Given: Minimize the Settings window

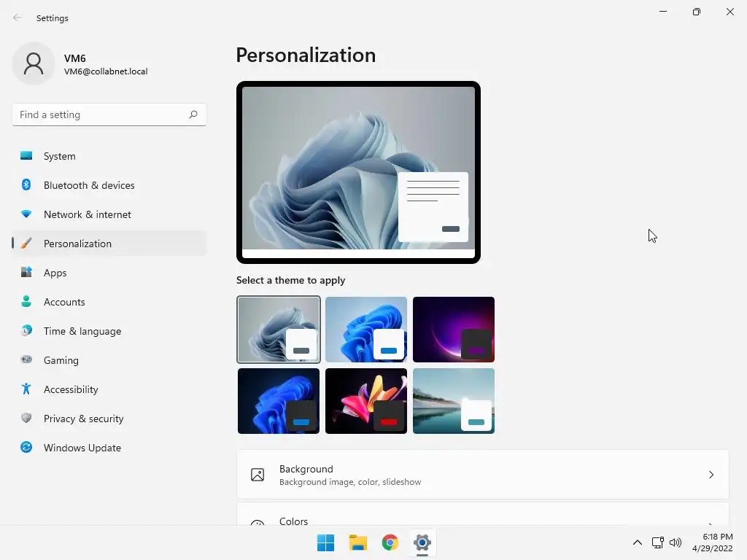Looking at the screenshot, I should tap(663, 12).
